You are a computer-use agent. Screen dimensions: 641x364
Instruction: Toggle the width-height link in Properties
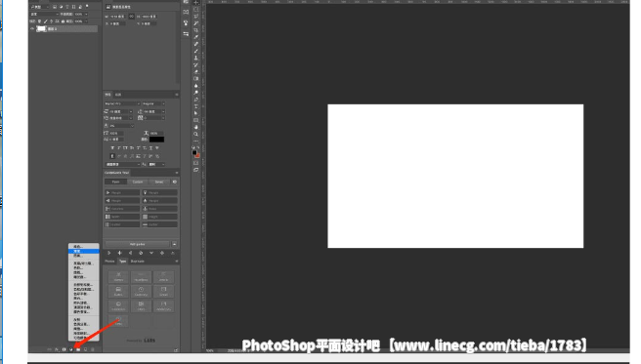pos(131,17)
